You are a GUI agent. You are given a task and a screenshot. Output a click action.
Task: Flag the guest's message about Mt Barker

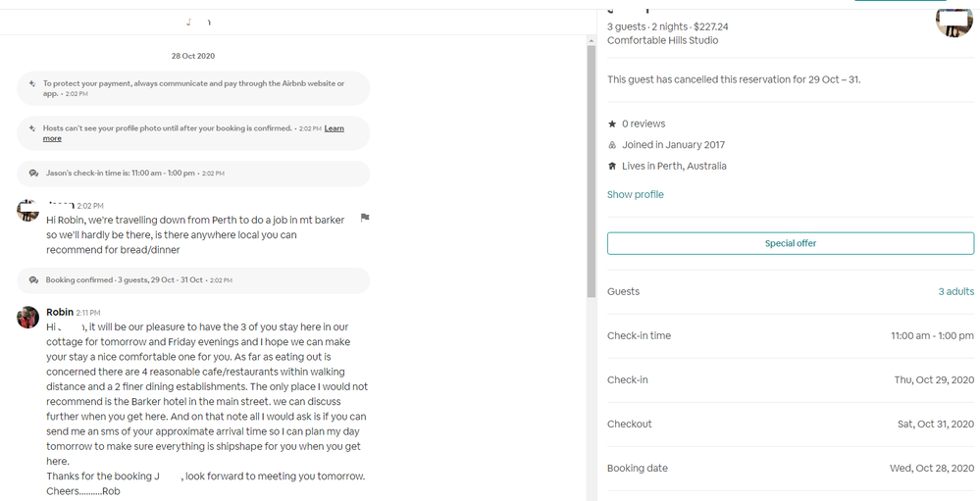[x=364, y=218]
